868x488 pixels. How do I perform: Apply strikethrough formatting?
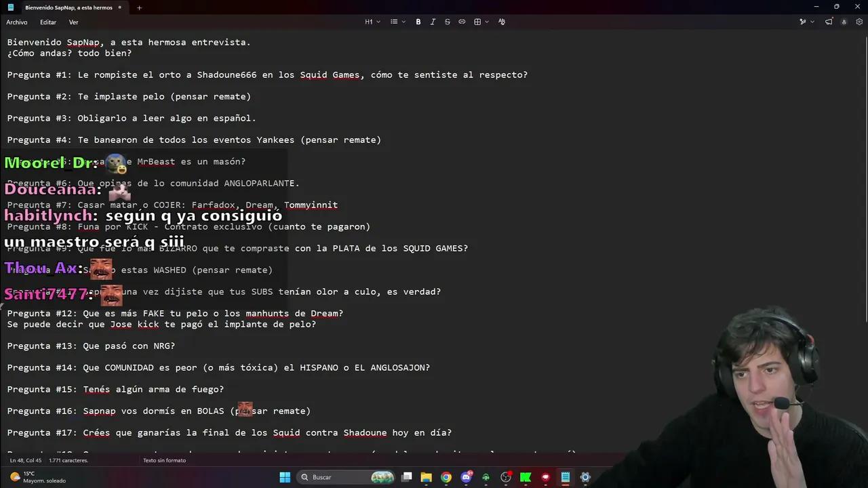click(x=448, y=22)
